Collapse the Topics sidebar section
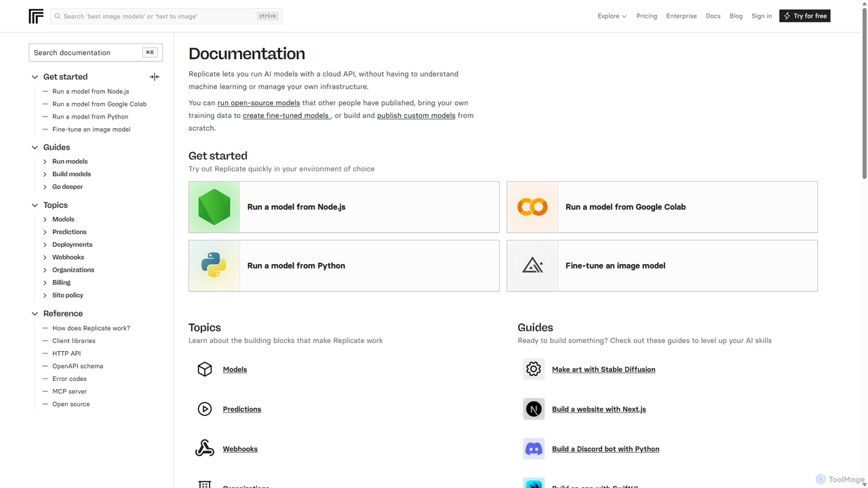 click(x=35, y=205)
